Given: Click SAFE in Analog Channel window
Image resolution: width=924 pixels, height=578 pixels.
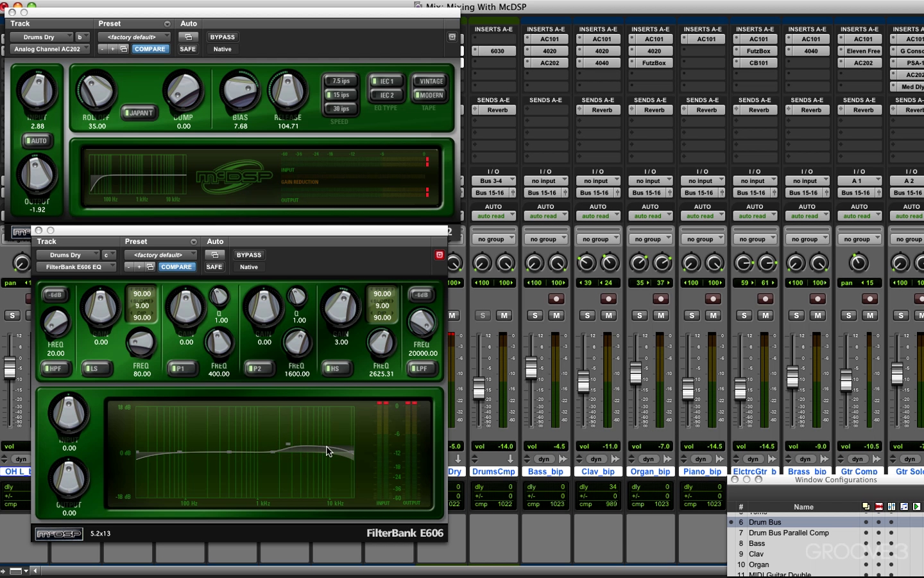Looking at the screenshot, I should (188, 49).
